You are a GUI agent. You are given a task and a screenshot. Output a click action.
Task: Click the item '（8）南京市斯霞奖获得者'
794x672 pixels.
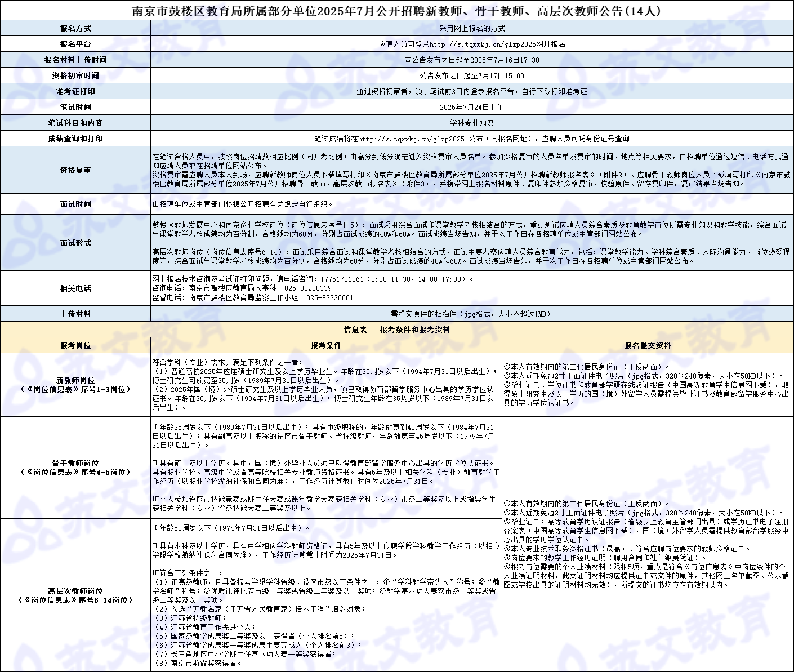[197, 663]
